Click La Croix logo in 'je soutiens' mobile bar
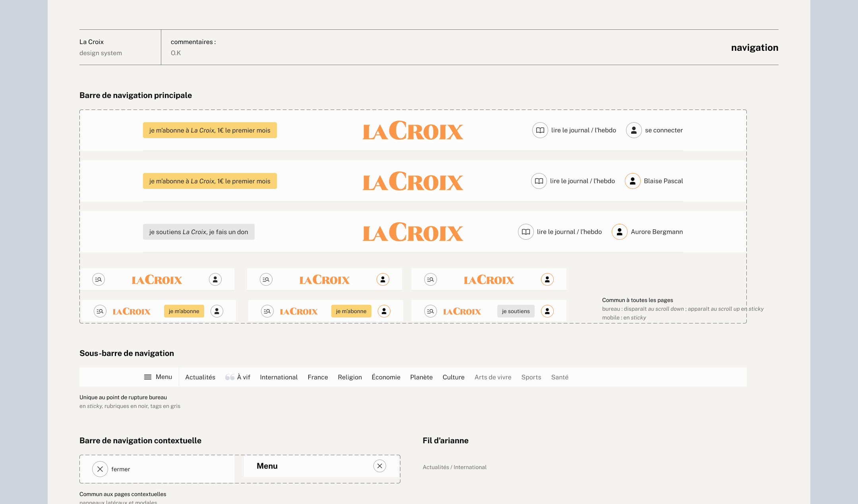The width and height of the screenshot is (858, 504). [462, 311]
